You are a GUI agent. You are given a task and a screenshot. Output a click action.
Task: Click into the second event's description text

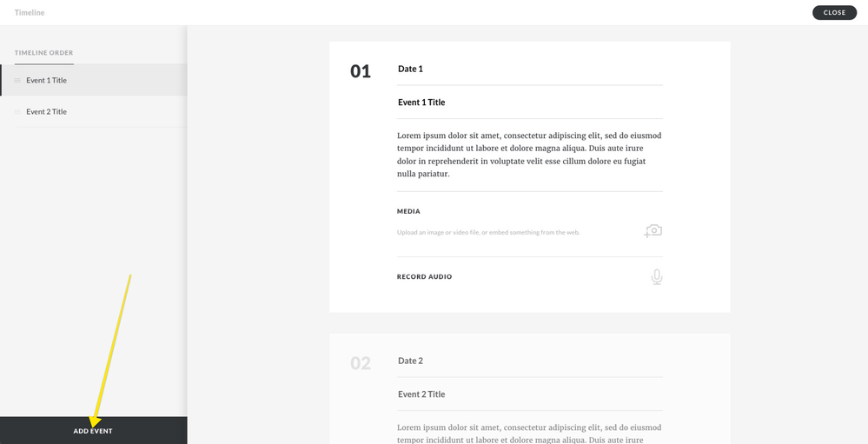529,433
